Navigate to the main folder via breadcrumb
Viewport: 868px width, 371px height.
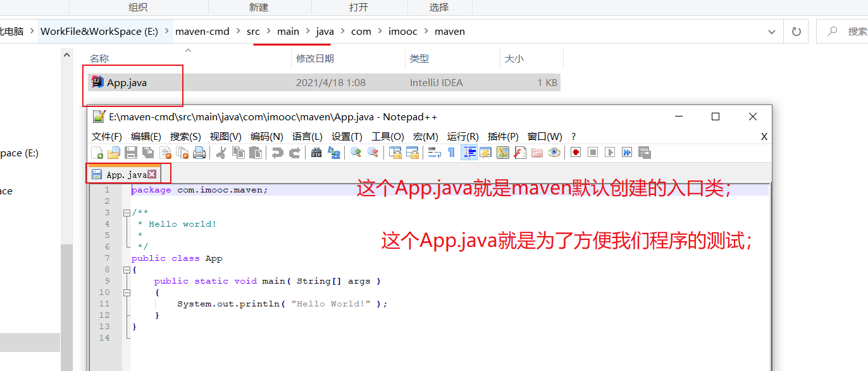point(288,31)
